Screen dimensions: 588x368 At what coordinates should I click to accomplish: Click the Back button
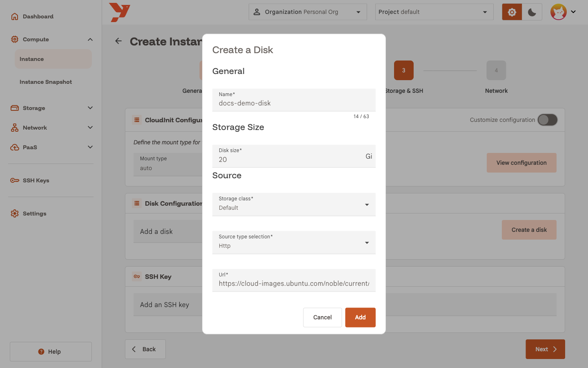[145, 349]
